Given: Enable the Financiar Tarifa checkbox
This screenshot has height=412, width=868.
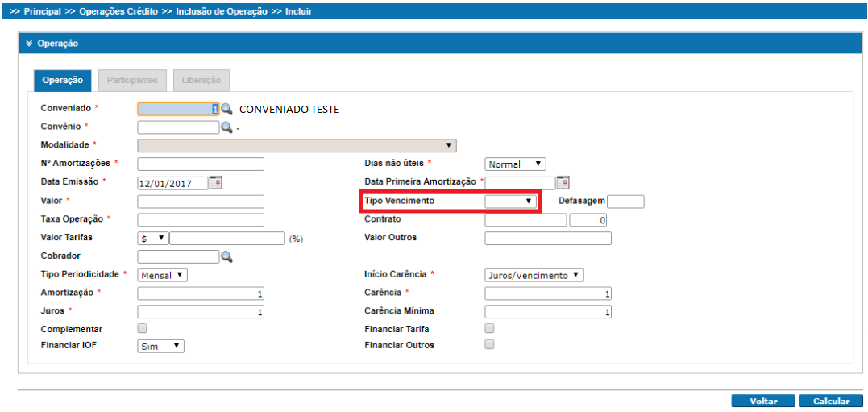Looking at the screenshot, I should pyautogui.click(x=489, y=329).
